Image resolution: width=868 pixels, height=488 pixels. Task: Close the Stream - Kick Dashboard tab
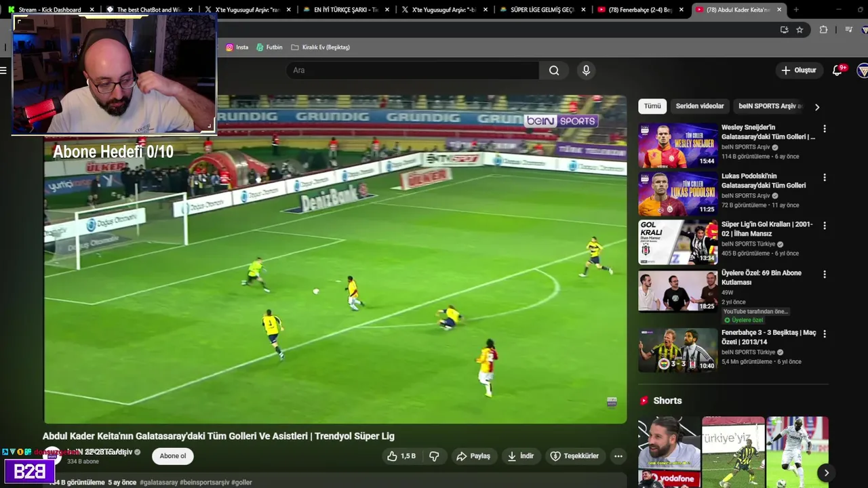(x=92, y=9)
